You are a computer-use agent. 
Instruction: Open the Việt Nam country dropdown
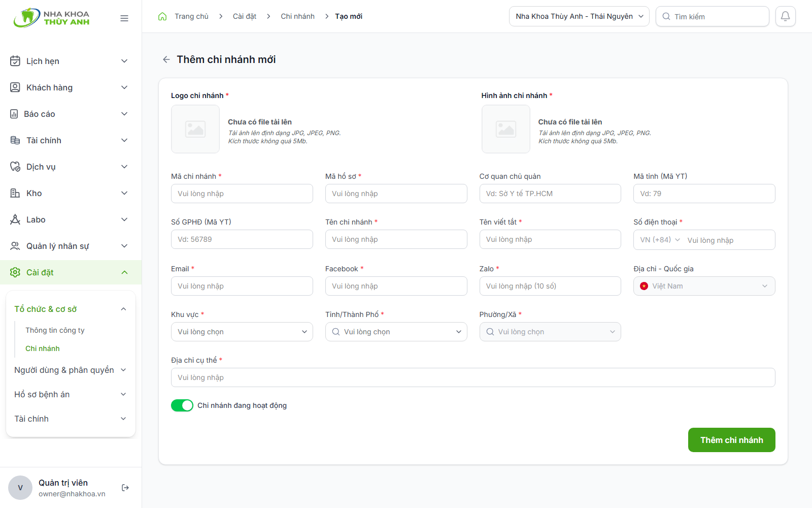point(704,286)
